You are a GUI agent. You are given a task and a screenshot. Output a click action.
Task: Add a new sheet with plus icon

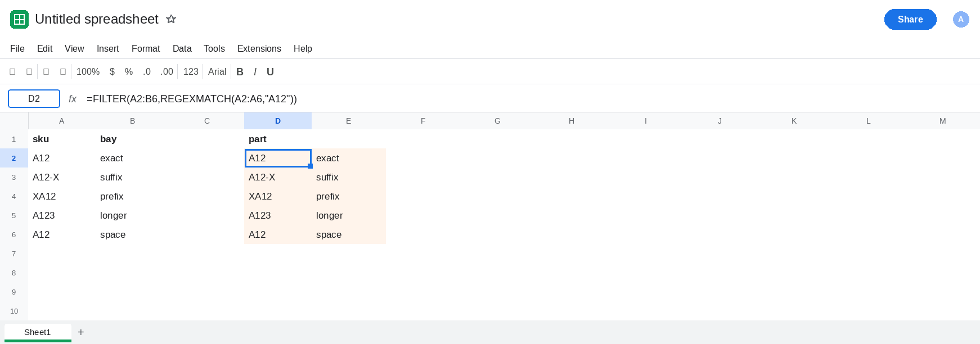(x=81, y=332)
